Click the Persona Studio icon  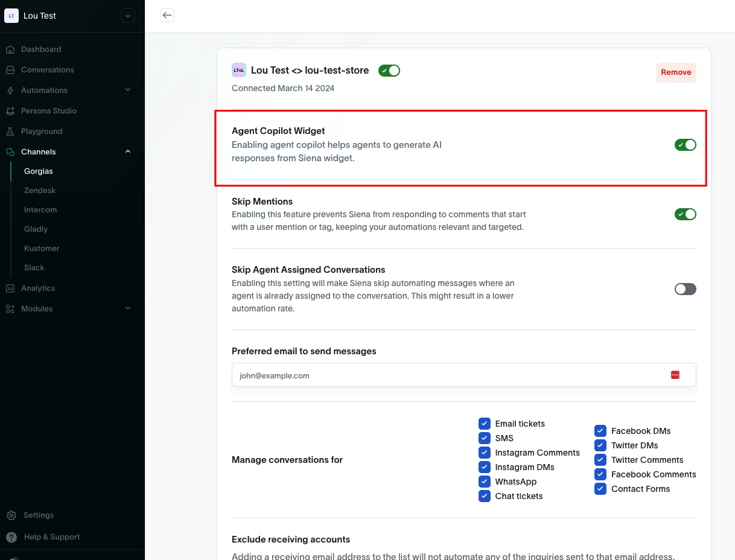pyautogui.click(x=10, y=111)
